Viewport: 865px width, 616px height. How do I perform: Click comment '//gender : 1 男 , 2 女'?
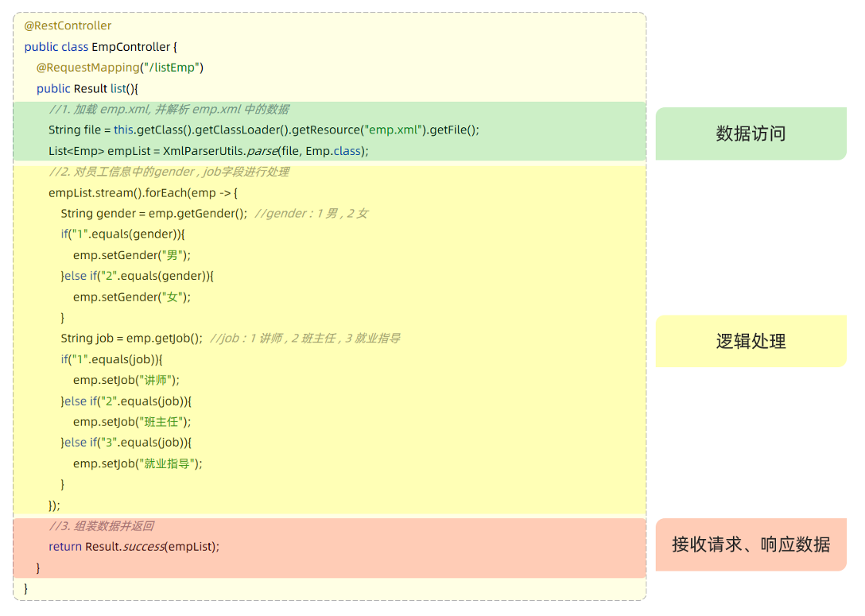[311, 214]
